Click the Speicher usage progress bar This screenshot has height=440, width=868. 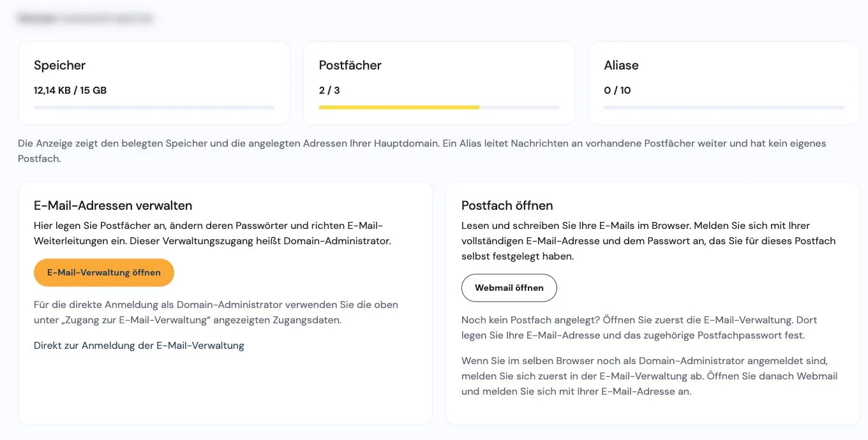click(154, 107)
